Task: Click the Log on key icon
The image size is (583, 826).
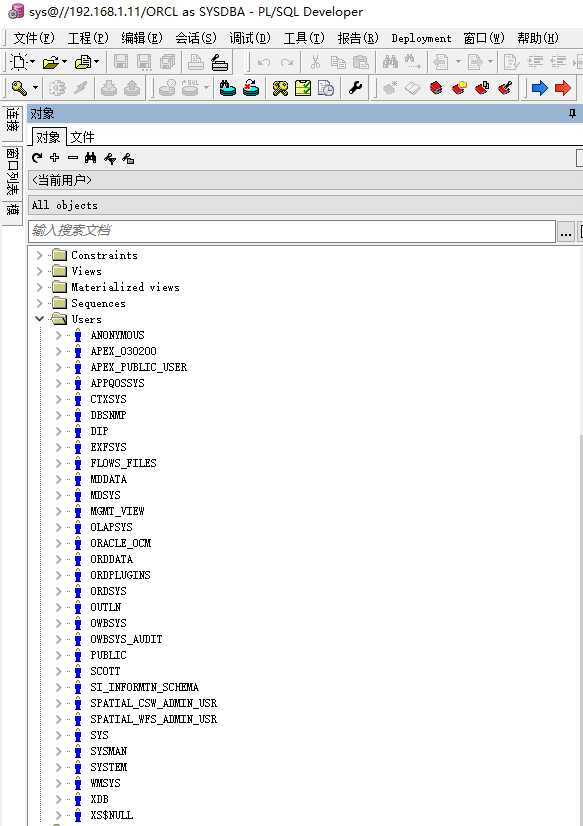Action: pyautogui.click(x=19, y=87)
